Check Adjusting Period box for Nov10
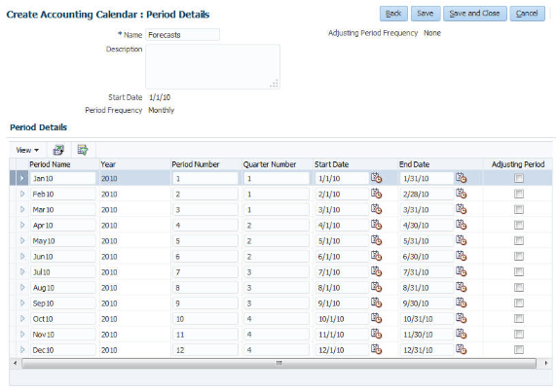Viewport: 557px width, 392px height. 519,335
